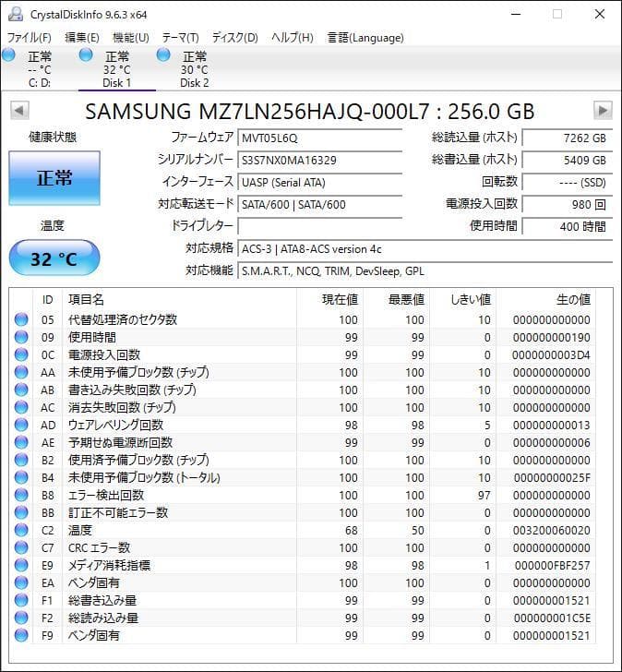
Task: Click status icon for attribute 0C 電源投入回数
Action: click(x=21, y=354)
